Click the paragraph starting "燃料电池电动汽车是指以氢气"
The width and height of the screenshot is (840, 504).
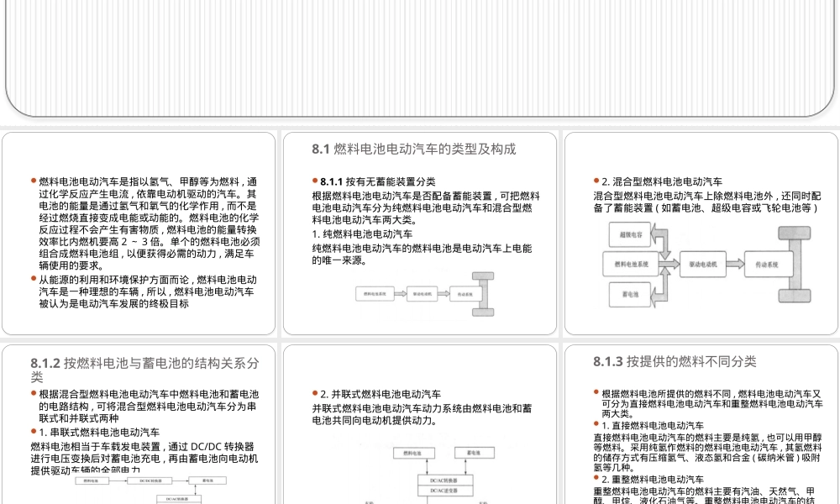149,223
